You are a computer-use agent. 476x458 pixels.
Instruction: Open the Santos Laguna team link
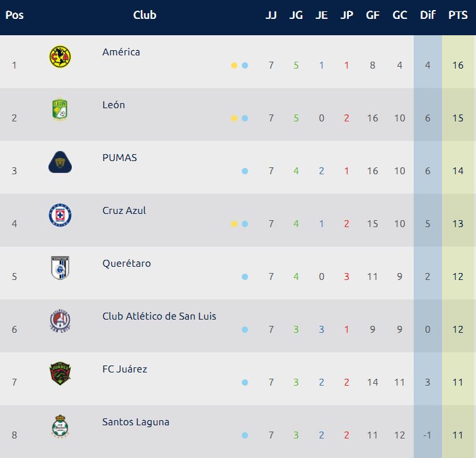(136, 422)
